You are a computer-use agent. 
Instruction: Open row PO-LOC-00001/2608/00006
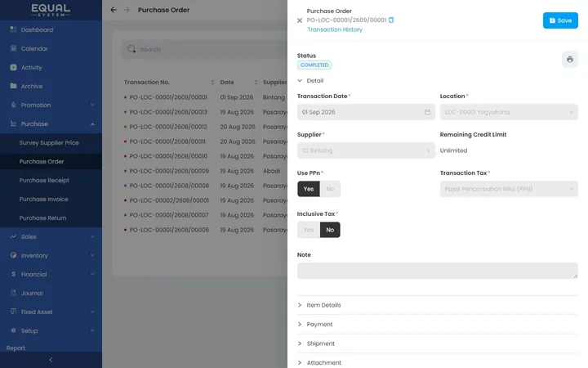tap(205, 230)
